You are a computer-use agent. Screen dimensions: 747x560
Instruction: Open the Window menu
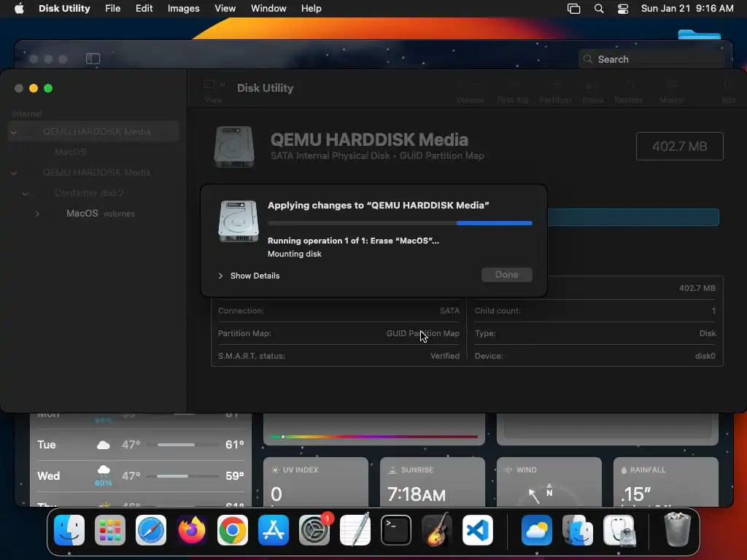[x=268, y=9]
